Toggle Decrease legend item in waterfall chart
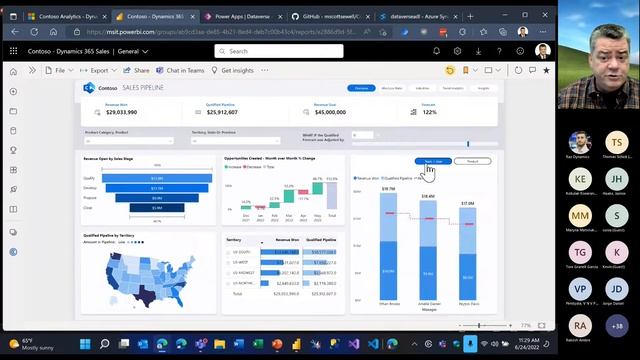Viewport: 640px width, 360px height. click(x=252, y=167)
